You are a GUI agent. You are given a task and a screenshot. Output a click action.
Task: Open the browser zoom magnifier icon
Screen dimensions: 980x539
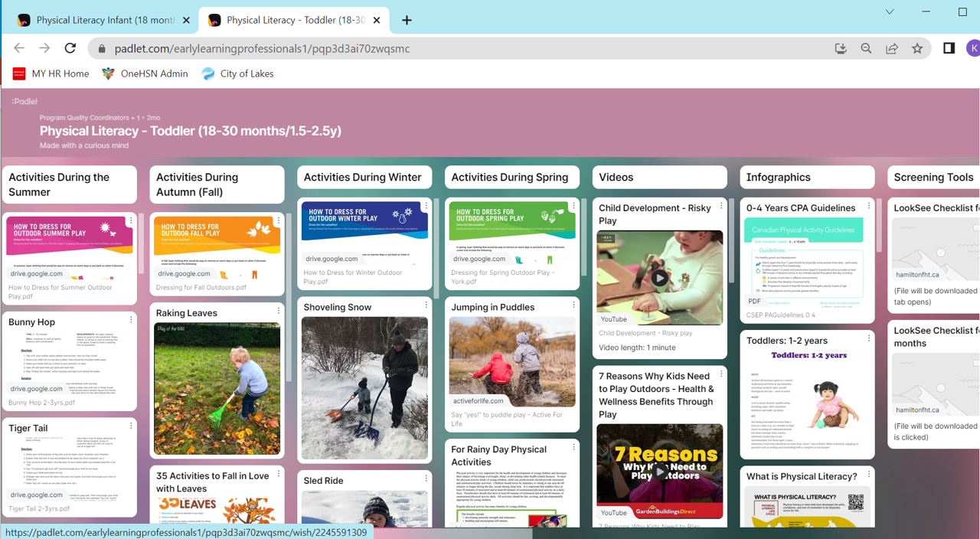click(x=866, y=48)
